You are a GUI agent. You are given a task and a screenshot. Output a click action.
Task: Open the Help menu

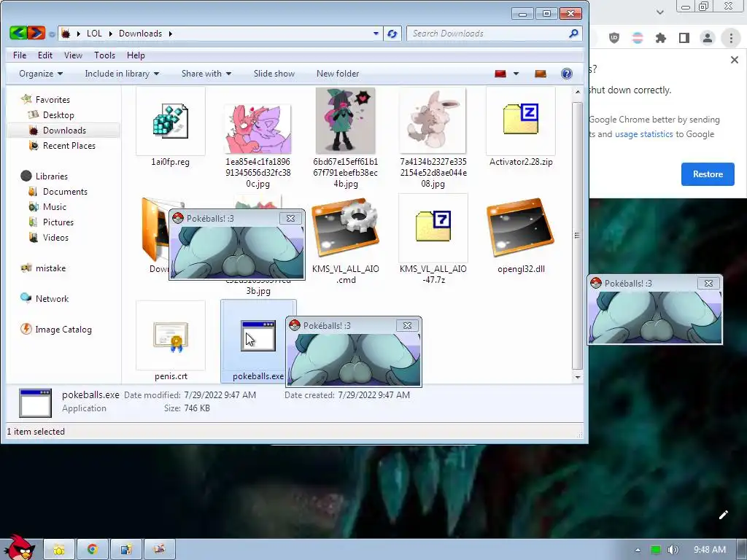tap(135, 55)
